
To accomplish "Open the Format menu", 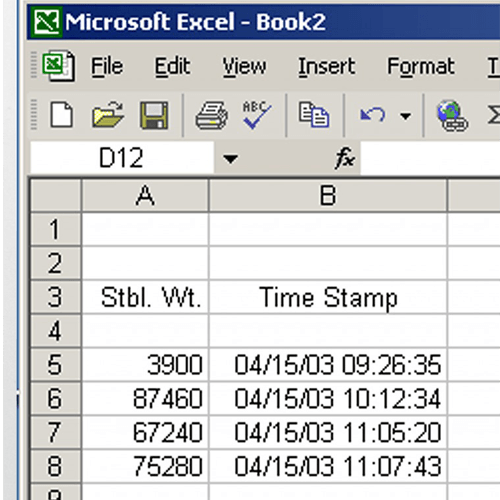I will [x=421, y=66].
